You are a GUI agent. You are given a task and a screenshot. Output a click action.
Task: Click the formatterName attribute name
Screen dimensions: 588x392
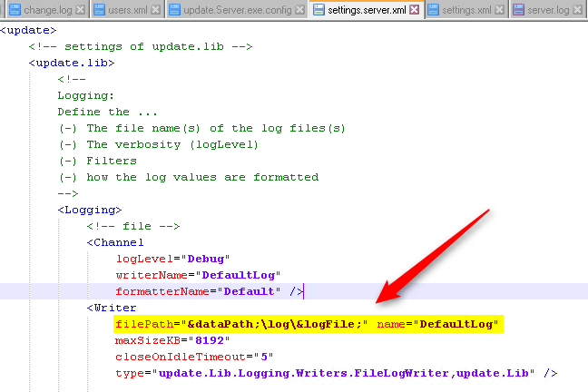pos(162,291)
